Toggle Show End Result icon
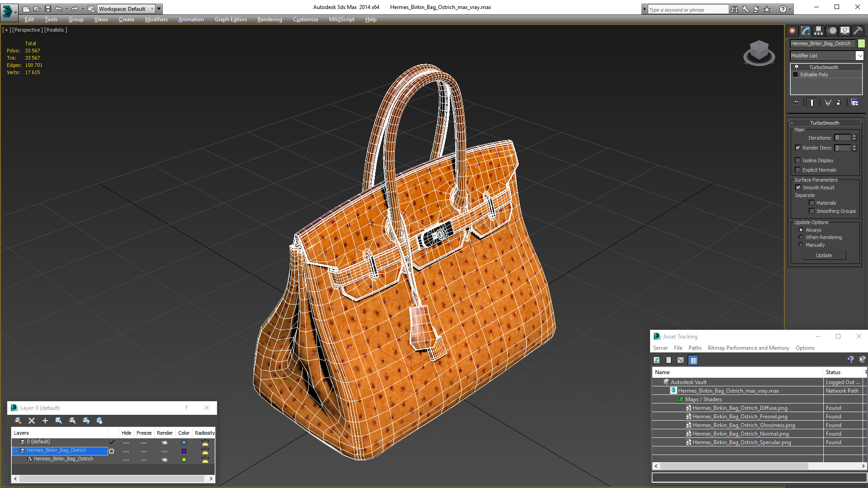The width and height of the screenshot is (868, 488). coord(812,103)
